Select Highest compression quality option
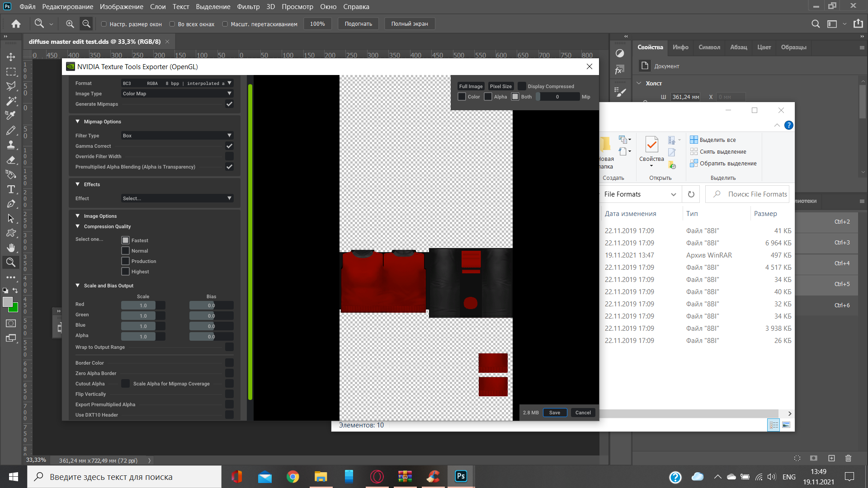Image resolution: width=868 pixels, height=488 pixels. point(126,272)
